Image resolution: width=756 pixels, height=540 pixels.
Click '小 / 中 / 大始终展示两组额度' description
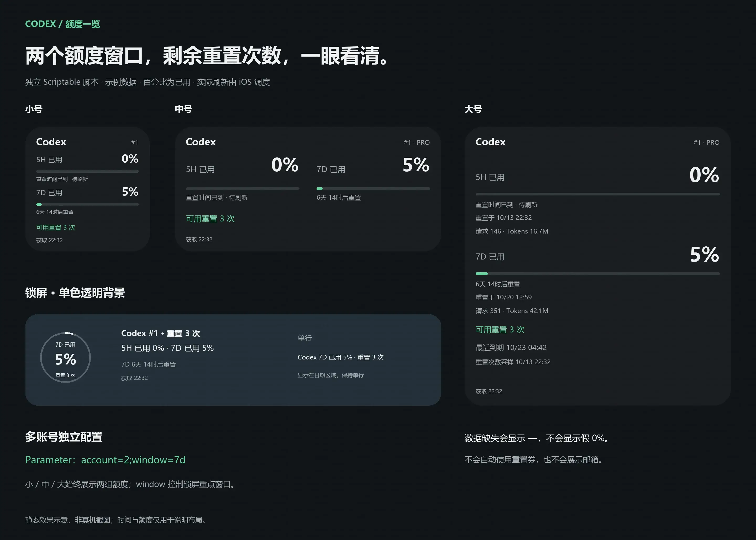pyautogui.click(x=77, y=484)
